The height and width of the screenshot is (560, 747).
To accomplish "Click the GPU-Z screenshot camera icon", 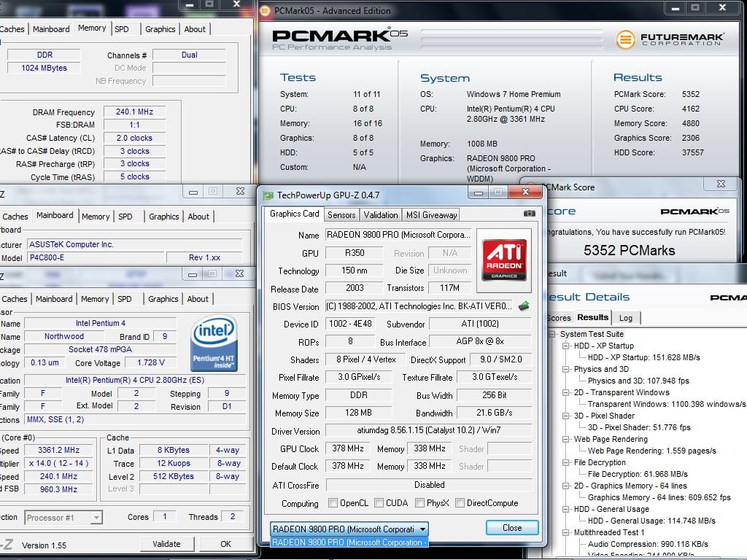I will (530, 214).
